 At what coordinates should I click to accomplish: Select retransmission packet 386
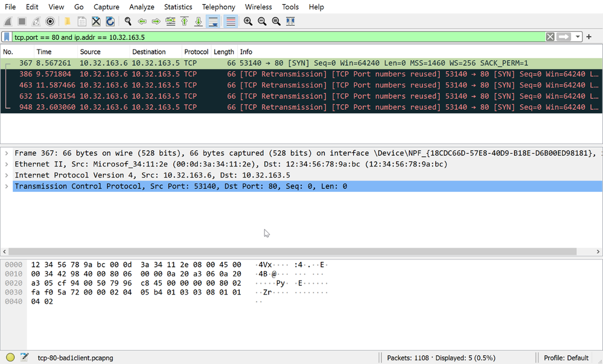pos(301,74)
